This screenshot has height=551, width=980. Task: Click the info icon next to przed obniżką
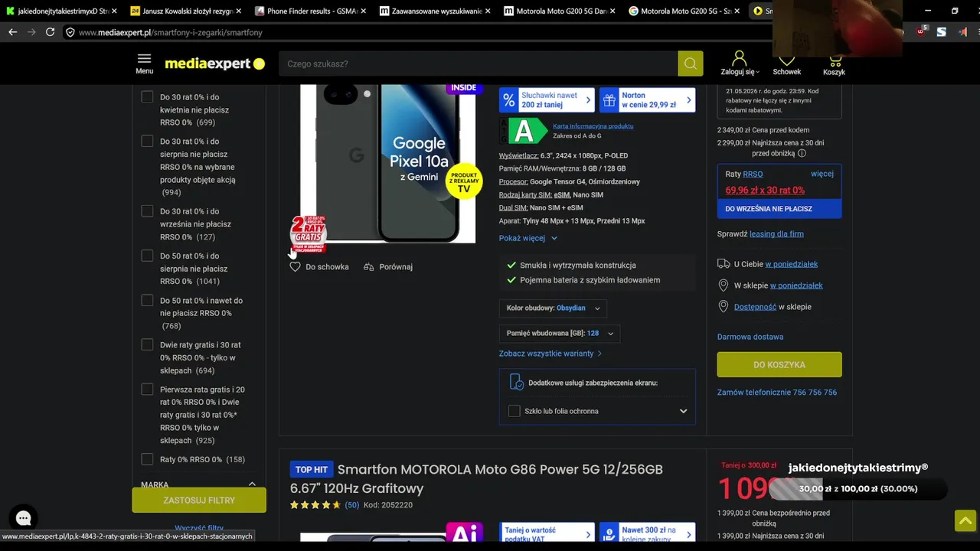pyautogui.click(x=802, y=153)
